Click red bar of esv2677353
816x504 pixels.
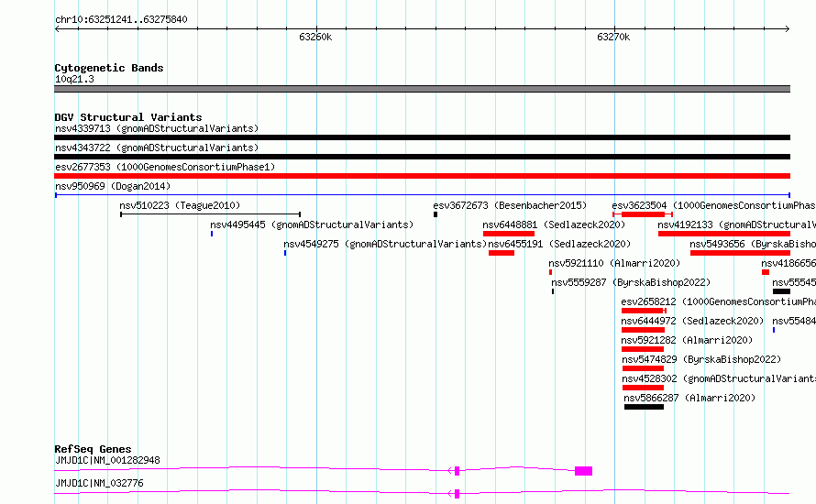pos(422,176)
